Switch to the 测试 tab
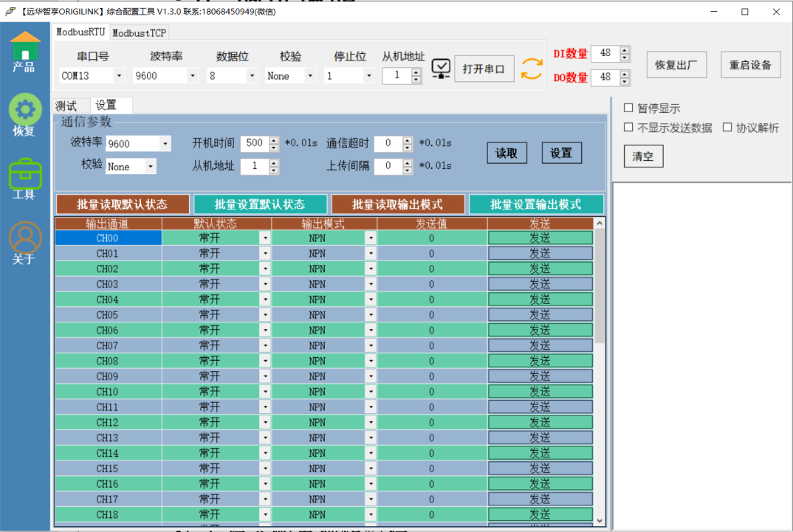The width and height of the screenshot is (793, 532). click(66, 106)
